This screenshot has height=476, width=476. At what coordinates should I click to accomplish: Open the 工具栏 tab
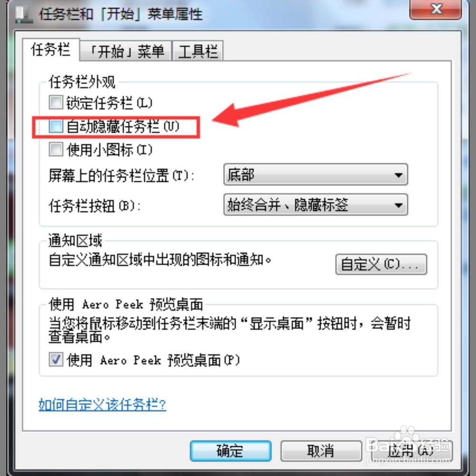[198, 51]
